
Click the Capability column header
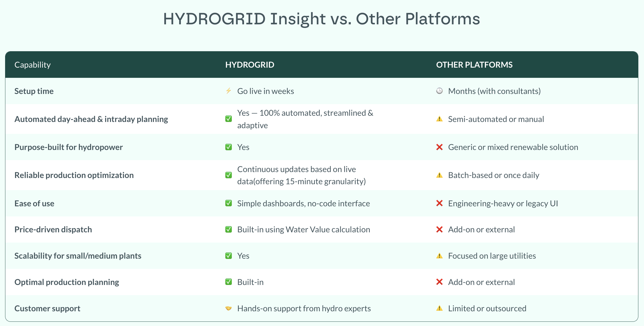(33, 65)
